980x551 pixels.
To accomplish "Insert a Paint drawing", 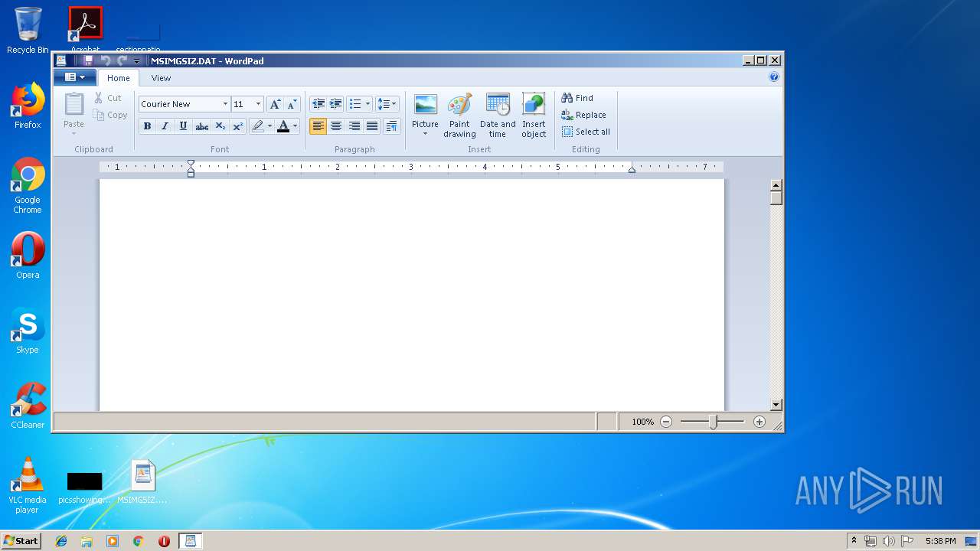I will 459,116.
